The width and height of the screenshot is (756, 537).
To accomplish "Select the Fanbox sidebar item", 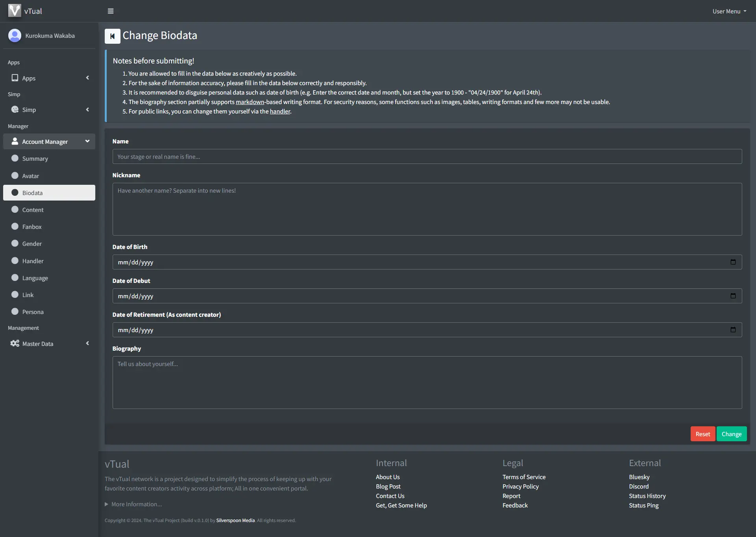I will click(32, 227).
